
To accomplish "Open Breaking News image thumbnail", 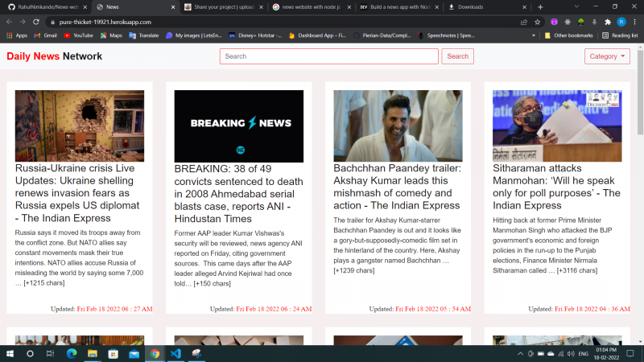I will 238,126.
